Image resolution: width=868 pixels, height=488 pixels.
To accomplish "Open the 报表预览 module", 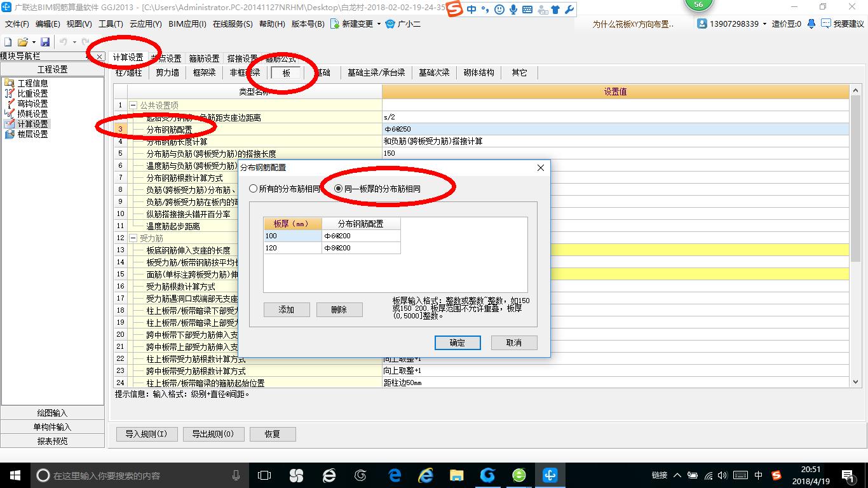I will pos(52,441).
